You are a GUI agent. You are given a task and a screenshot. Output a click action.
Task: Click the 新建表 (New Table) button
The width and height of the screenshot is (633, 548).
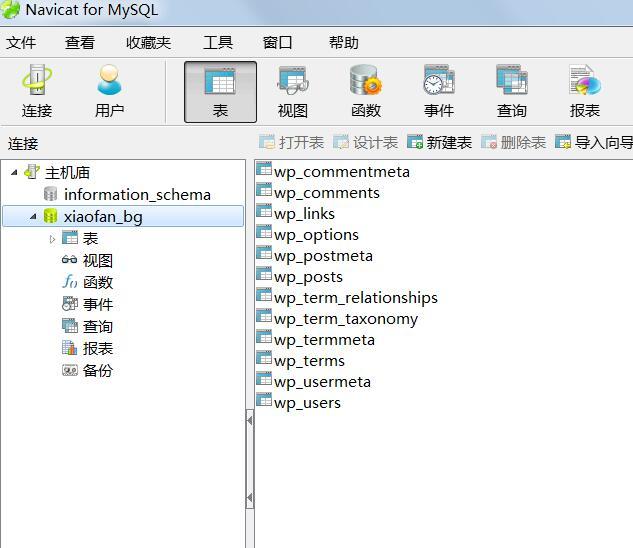[x=440, y=142]
